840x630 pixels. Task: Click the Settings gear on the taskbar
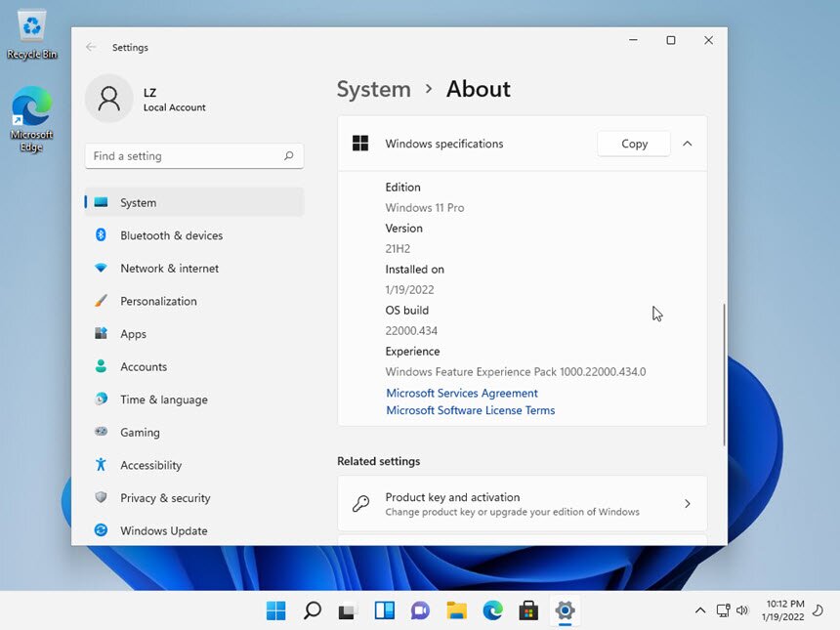[565, 610]
